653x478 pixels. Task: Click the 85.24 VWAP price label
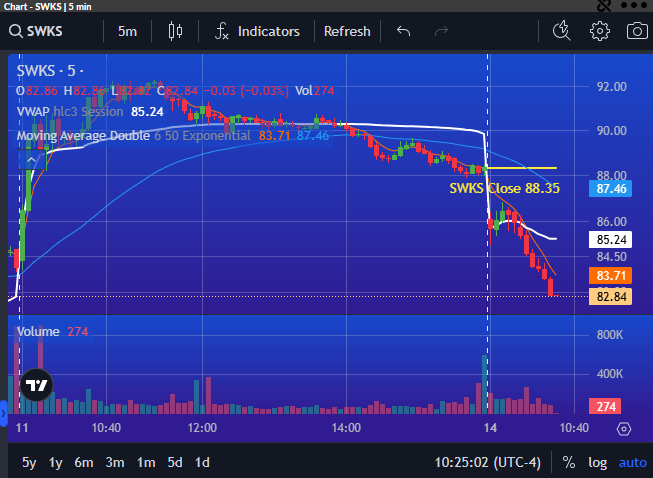pos(611,240)
